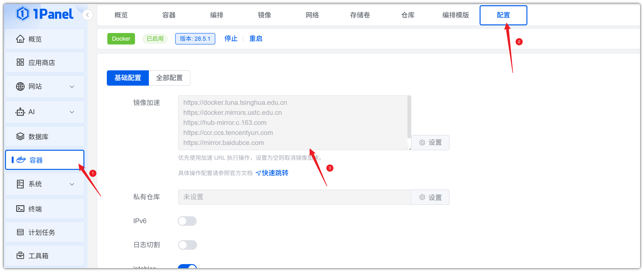The width and height of the screenshot is (644, 272).
Task: Switch to the 镜像 tab
Action: [264, 15]
